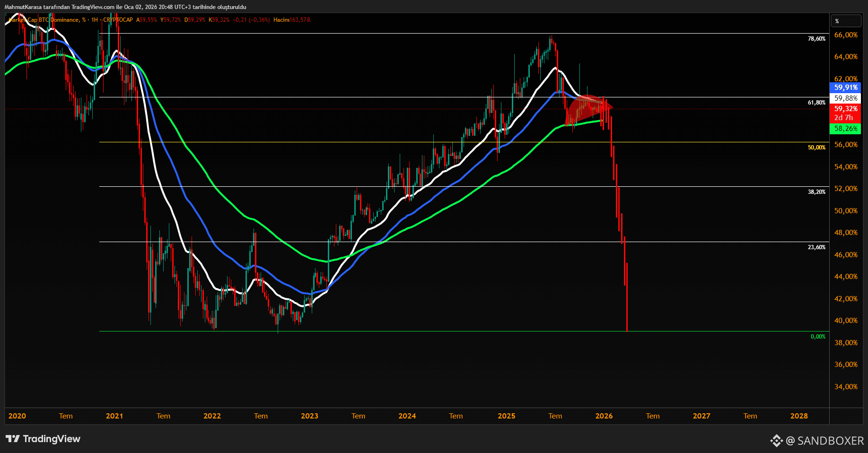The width and height of the screenshot is (868, 453).
Task: Click the 52,00% price axis tick
Action: point(846,189)
